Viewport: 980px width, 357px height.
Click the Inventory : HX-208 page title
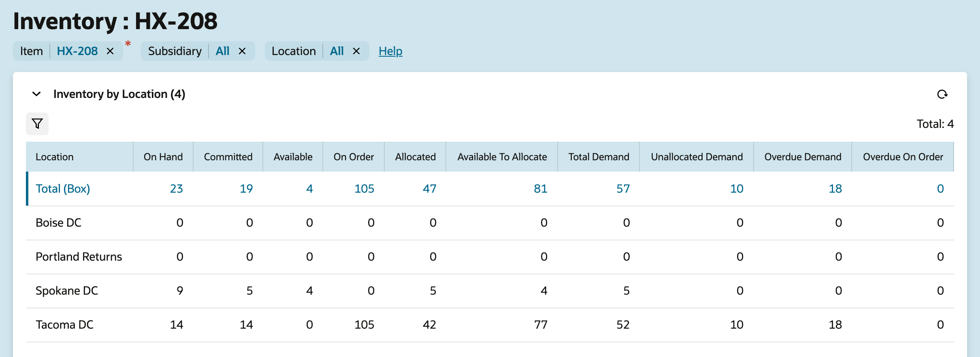tap(115, 21)
